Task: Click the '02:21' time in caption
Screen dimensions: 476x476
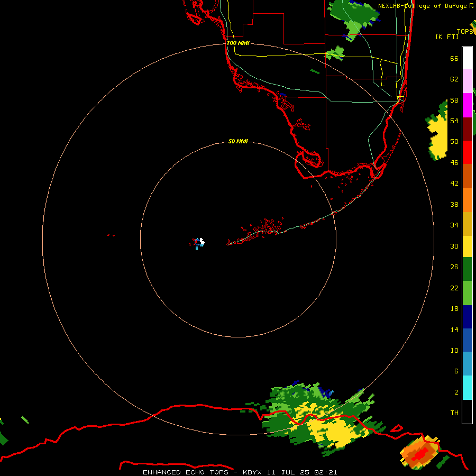Action: [326, 472]
